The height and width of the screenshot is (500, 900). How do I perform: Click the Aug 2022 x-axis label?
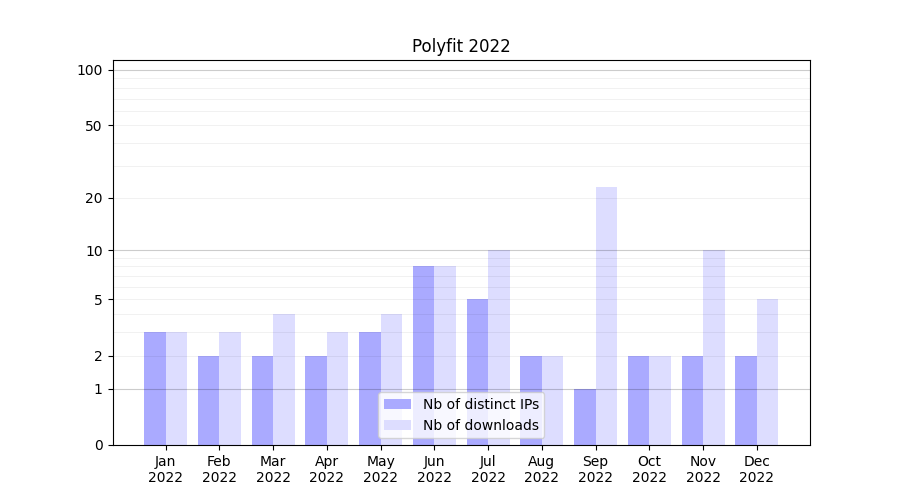pyautogui.click(x=542, y=469)
